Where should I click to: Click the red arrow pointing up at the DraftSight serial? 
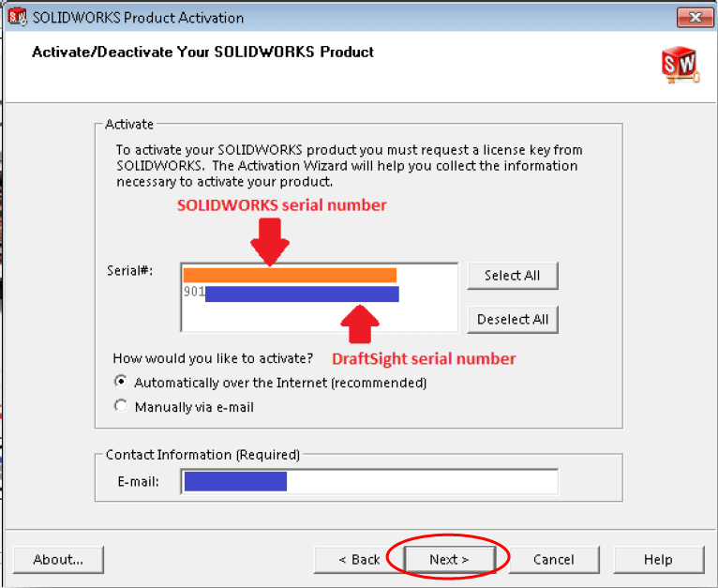[359, 324]
